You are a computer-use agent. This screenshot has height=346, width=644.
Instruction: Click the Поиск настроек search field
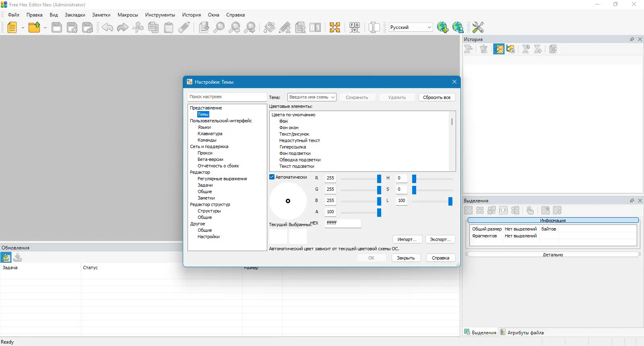pyautogui.click(x=227, y=97)
